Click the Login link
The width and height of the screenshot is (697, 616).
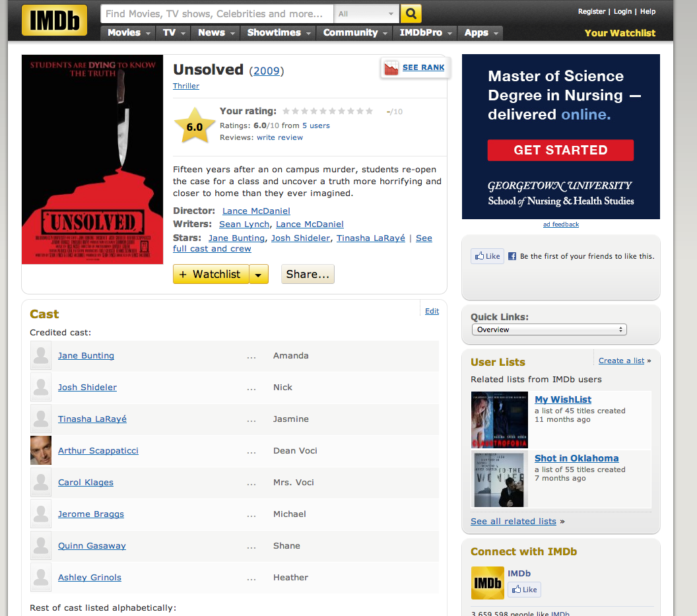622,12
